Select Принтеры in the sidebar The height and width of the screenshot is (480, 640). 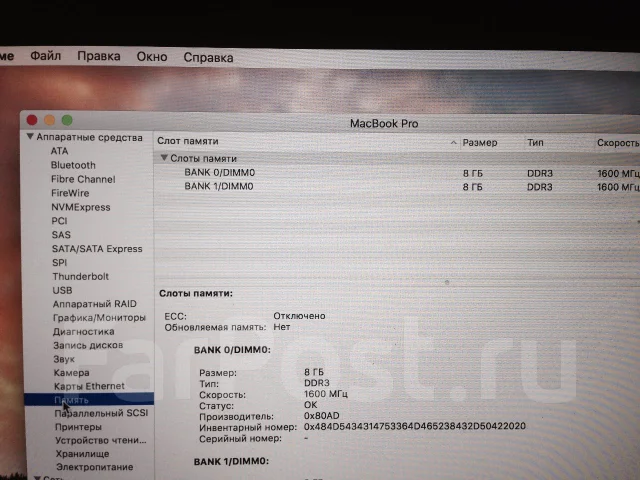(78, 427)
